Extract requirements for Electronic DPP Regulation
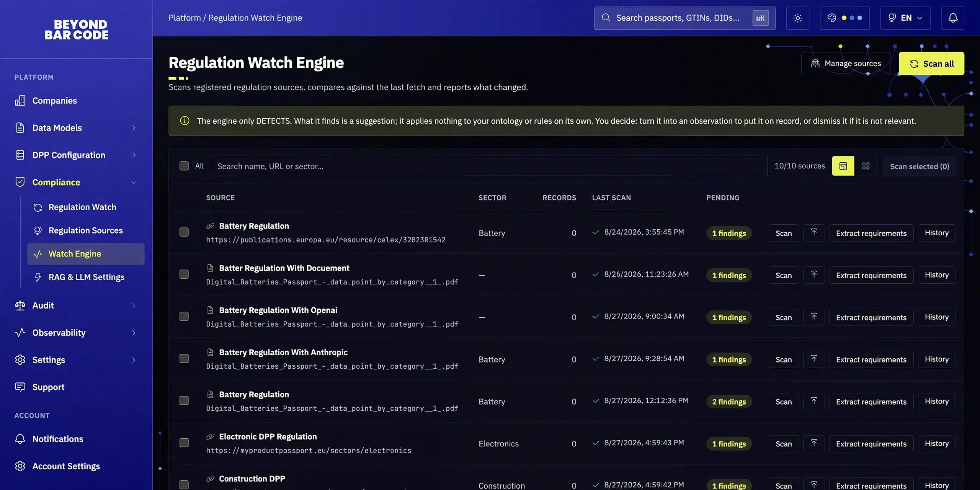The image size is (980, 490). point(871,444)
